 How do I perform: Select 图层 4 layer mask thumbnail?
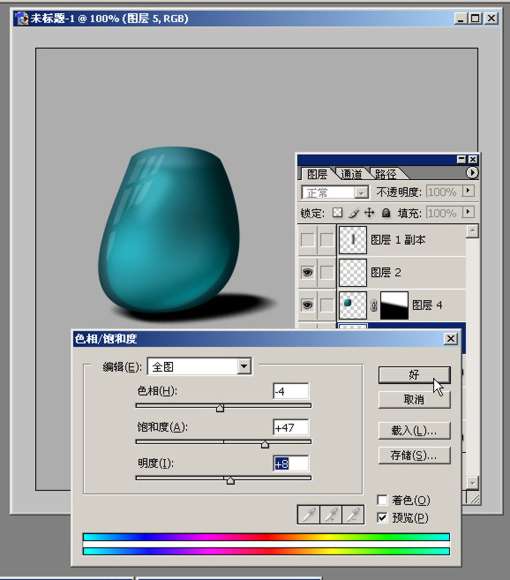coord(394,305)
